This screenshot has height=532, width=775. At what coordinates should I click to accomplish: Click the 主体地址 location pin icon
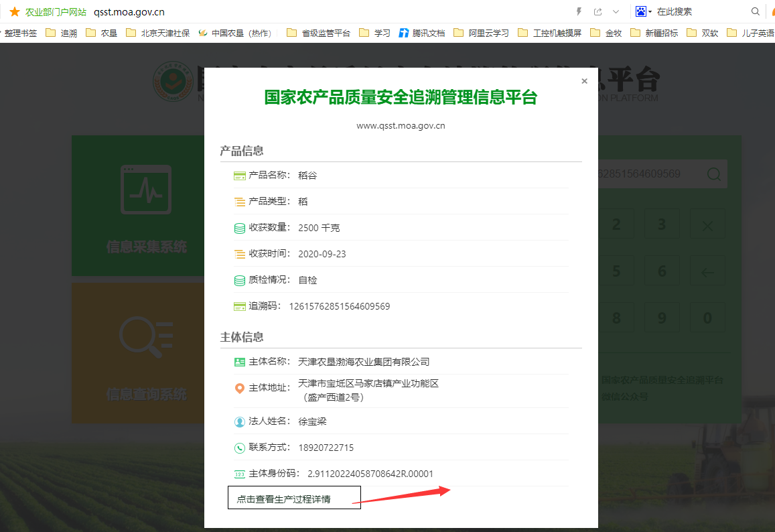click(239, 389)
